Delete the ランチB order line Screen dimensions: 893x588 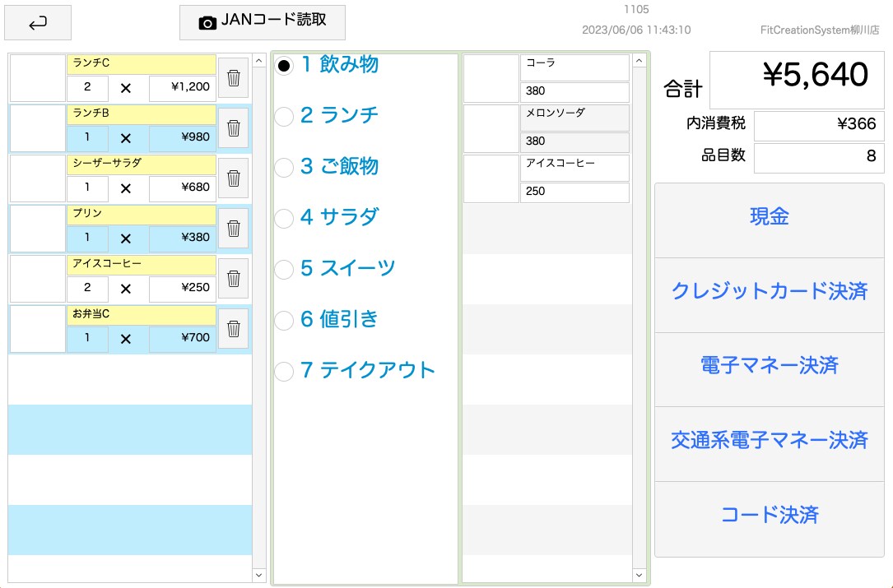[234, 128]
